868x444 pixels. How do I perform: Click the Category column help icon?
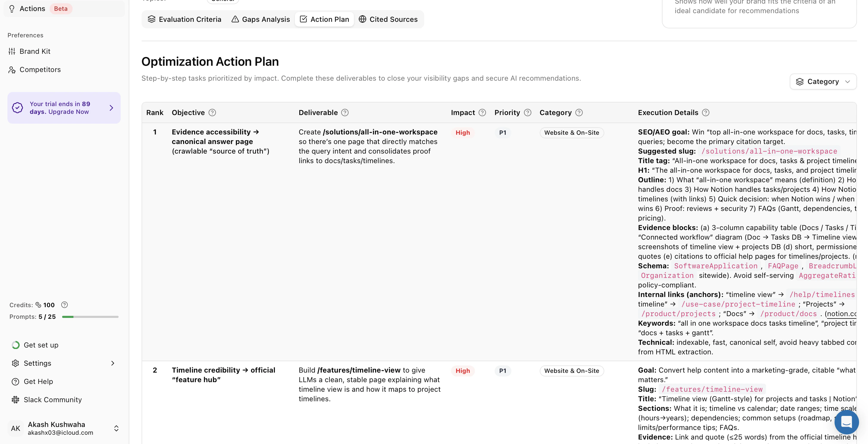tap(579, 113)
